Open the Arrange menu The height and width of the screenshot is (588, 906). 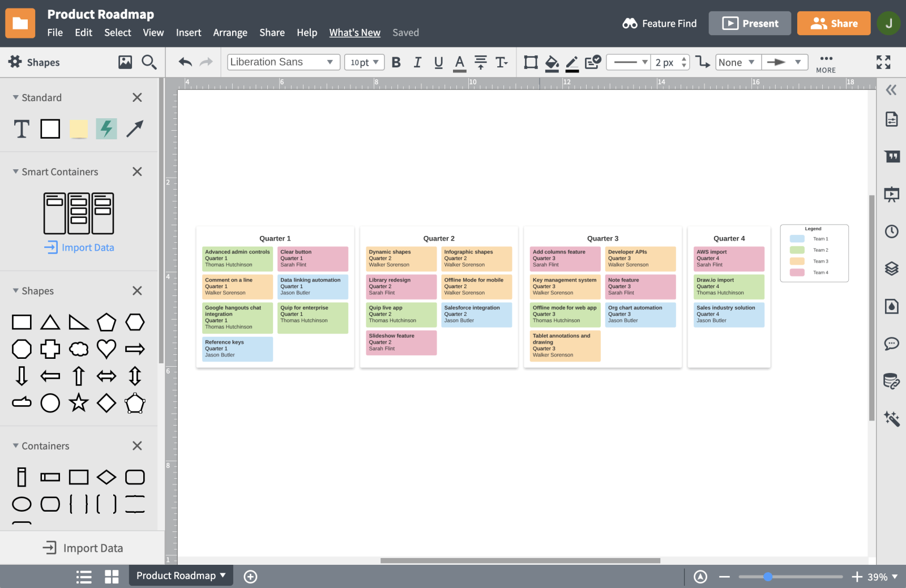(230, 33)
